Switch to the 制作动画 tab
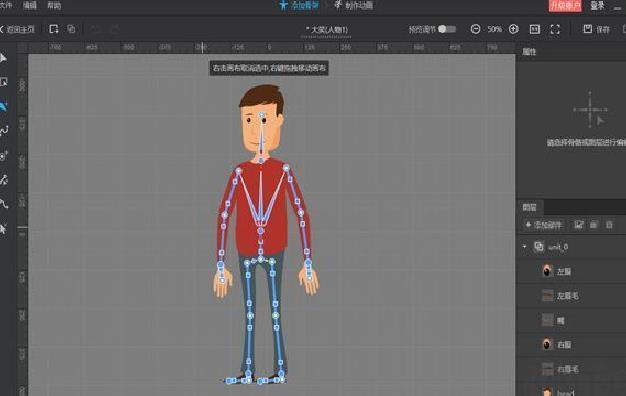This screenshot has height=396, width=626. (x=354, y=5)
